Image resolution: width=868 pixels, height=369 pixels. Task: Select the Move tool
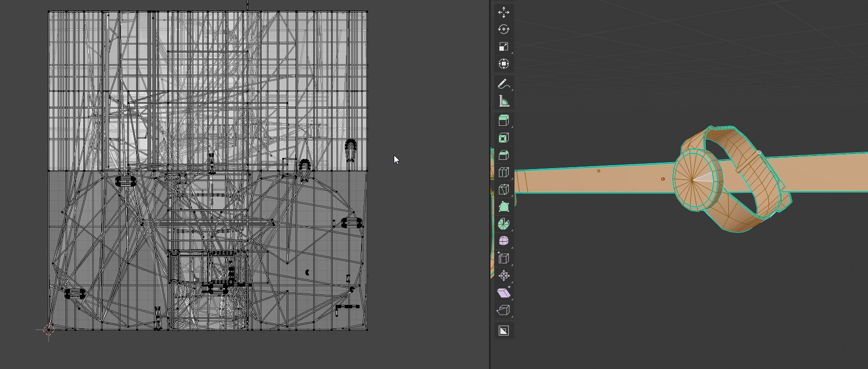tap(503, 12)
